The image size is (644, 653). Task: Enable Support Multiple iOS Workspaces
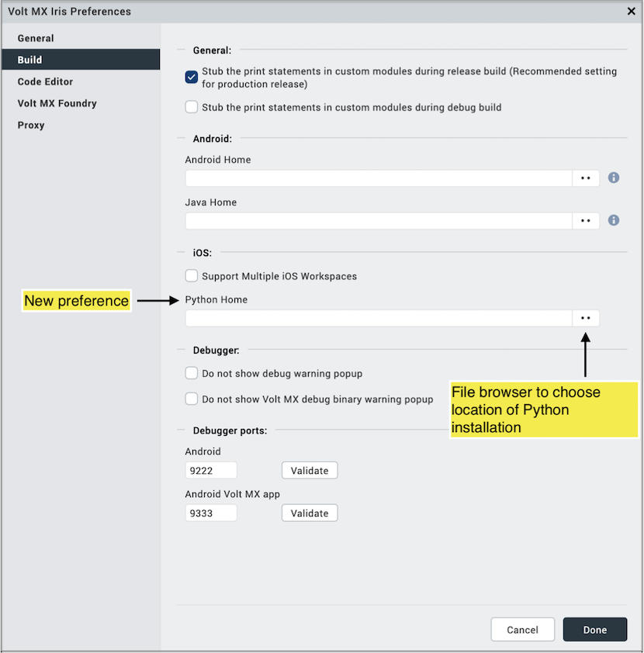point(192,275)
